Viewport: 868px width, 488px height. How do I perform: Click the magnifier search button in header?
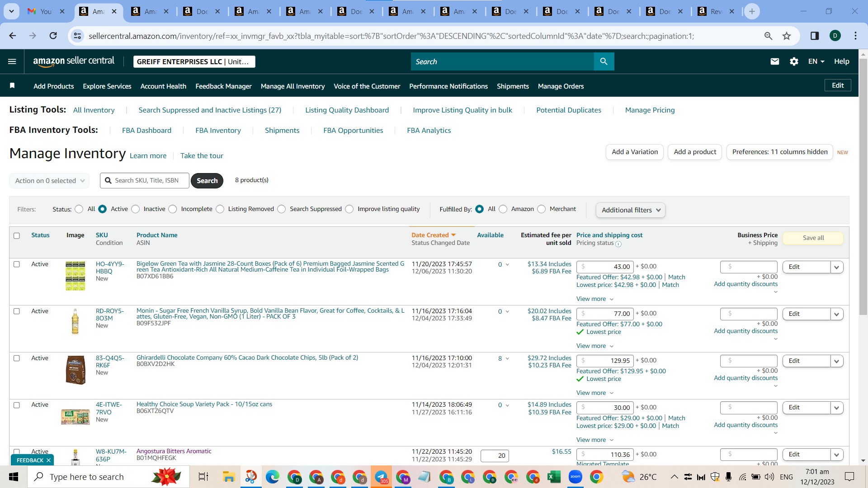click(604, 61)
